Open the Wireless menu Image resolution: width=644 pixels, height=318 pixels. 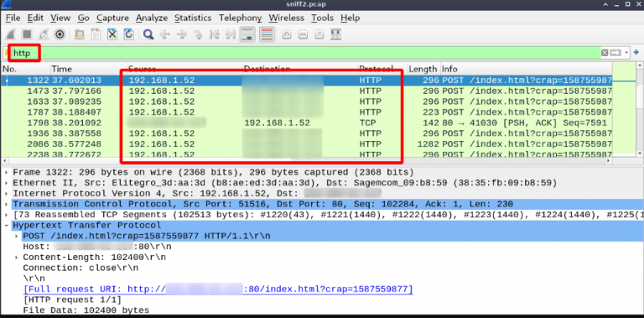click(286, 18)
